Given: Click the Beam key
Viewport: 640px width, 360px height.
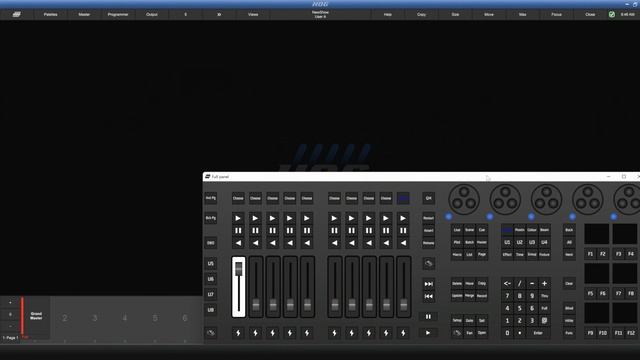Looking at the screenshot, I should click(x=544, y=230).
